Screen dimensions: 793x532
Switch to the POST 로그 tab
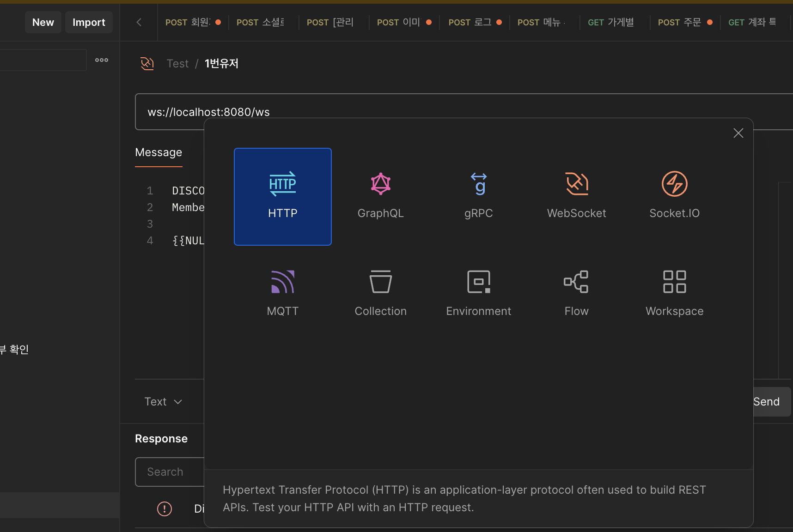474,22
